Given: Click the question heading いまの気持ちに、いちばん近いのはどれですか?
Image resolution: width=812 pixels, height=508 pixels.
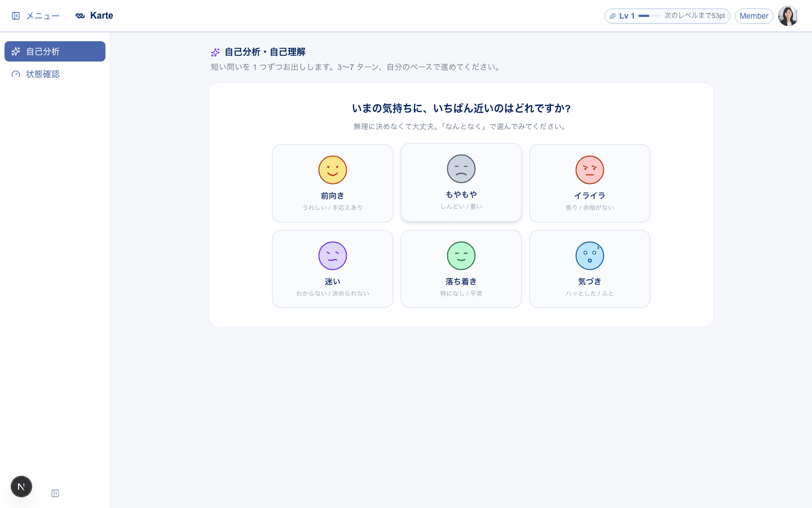Looking at the screenshot, I should click(461, 108).
